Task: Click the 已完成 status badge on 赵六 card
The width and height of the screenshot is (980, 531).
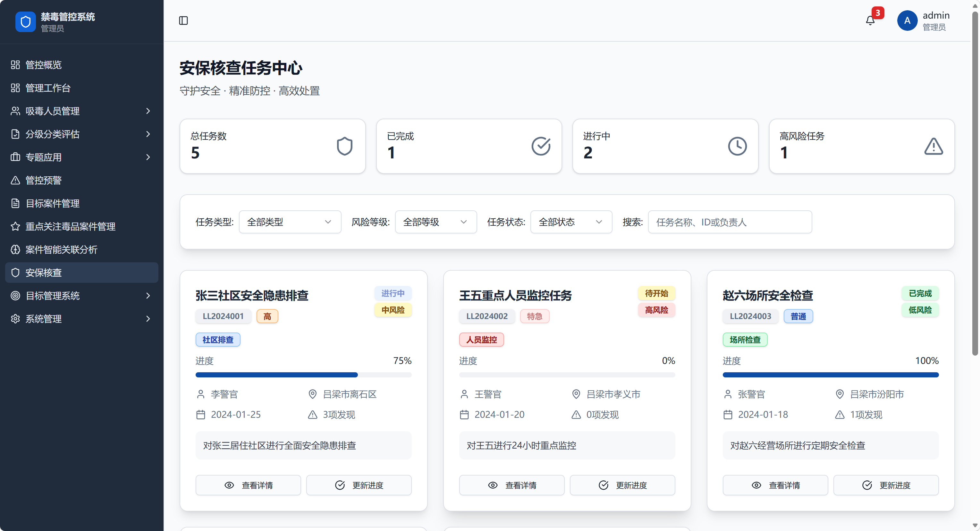Action: coord(920,293)
